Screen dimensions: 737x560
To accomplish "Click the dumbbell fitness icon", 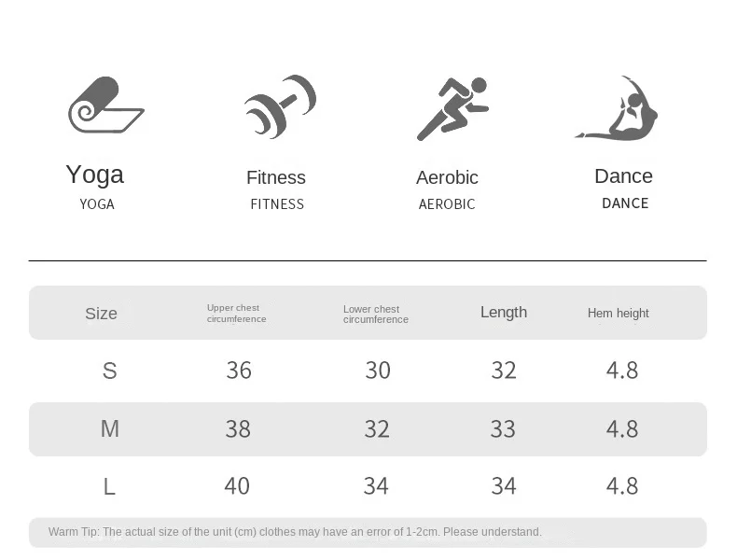I will pyautogui.click(x=280, y=107).
